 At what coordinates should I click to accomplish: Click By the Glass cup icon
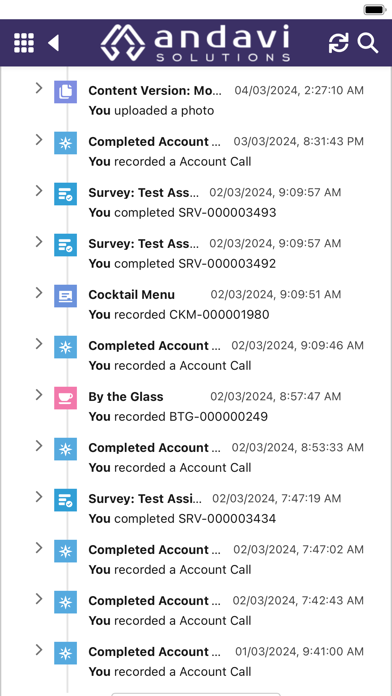tap(66, 398)
